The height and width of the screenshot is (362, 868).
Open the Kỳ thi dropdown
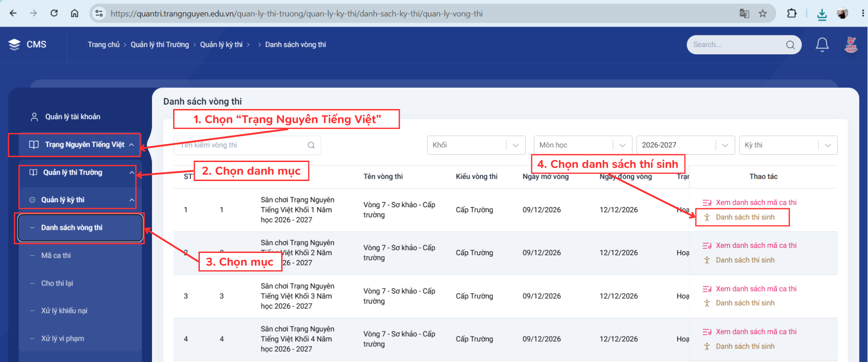788,145
